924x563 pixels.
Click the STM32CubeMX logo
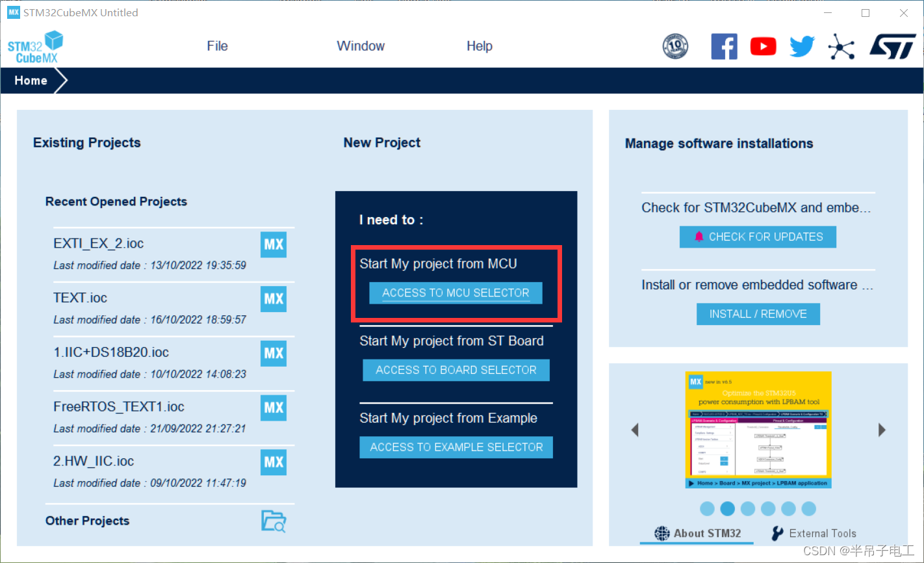coord(36,47)
